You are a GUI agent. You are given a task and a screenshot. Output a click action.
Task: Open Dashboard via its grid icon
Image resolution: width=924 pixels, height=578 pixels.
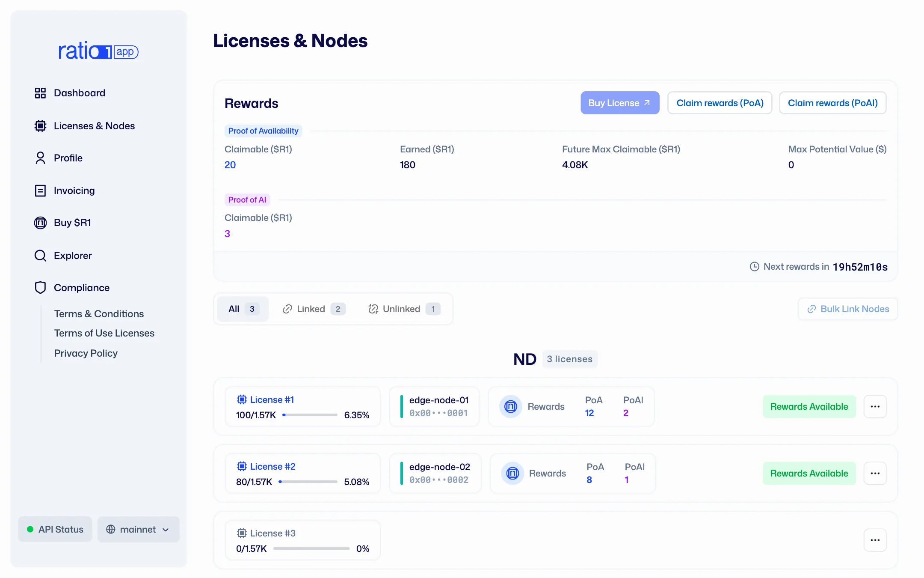(x=40, y=93)
